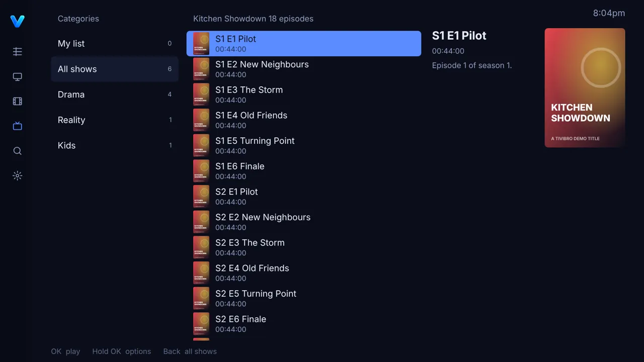Click the Back all shows hint
Image resolution: width=644 pixels, height=362 pixels.
tap(190, 351)
